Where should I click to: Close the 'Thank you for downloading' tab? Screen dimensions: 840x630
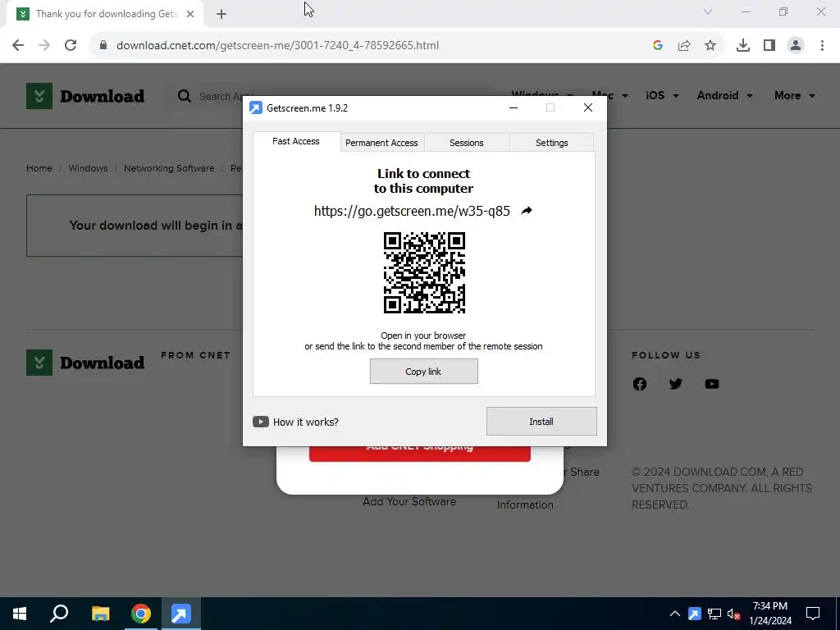click(190, 14)
